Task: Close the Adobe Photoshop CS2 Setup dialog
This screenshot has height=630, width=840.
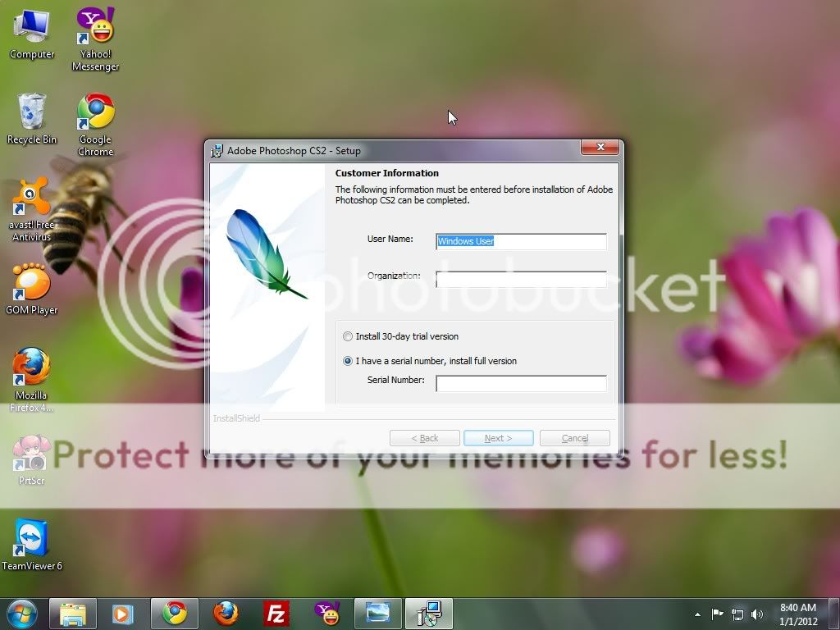Action: 600,148
